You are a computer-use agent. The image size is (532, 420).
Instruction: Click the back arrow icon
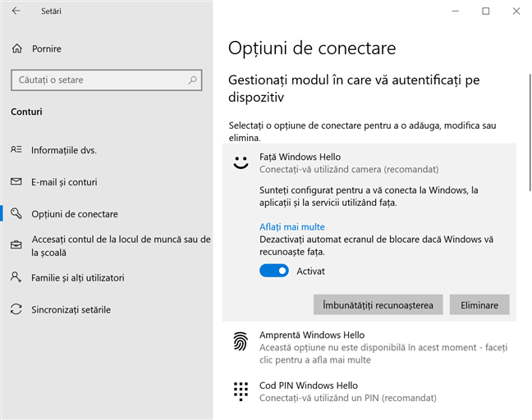coord(16,11)
